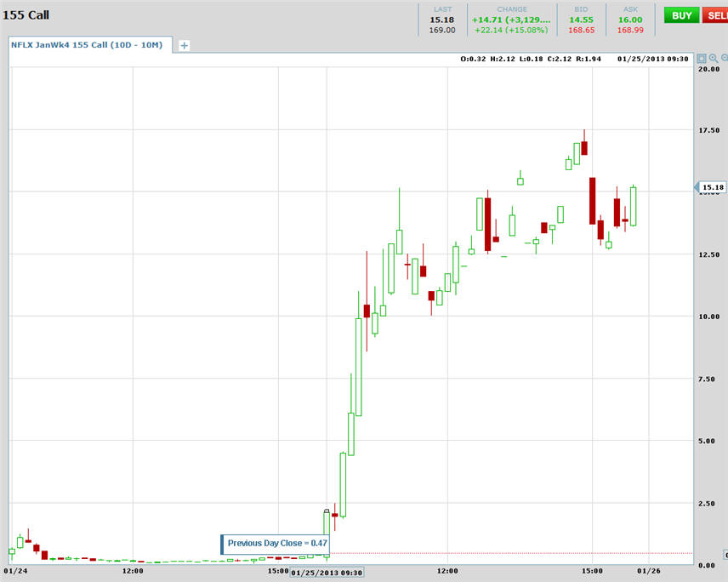The image size is (728, 582).
Task: Click the cut-off magnifier icon at right edge
Action: click(x=725, y=59)
